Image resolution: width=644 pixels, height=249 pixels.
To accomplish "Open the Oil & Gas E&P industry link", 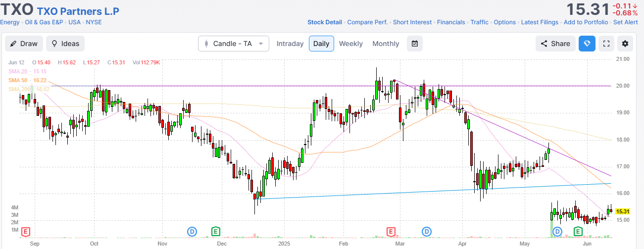I will tap(45, 22).
